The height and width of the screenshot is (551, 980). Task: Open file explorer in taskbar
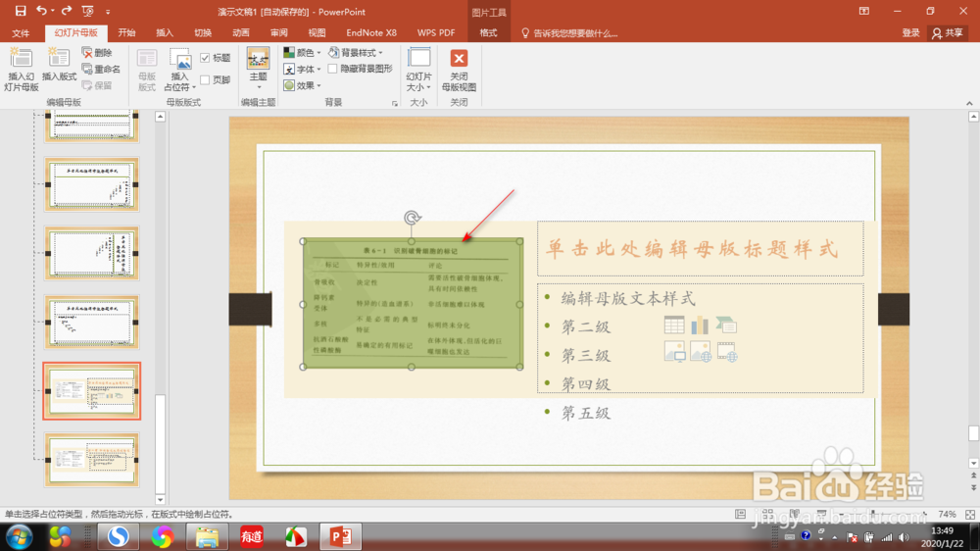[207, 536]
